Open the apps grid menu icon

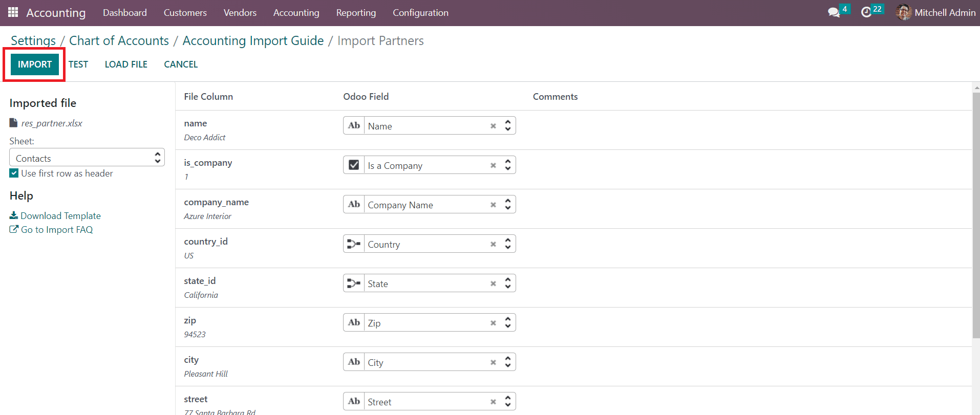click(x=13, y=12)
